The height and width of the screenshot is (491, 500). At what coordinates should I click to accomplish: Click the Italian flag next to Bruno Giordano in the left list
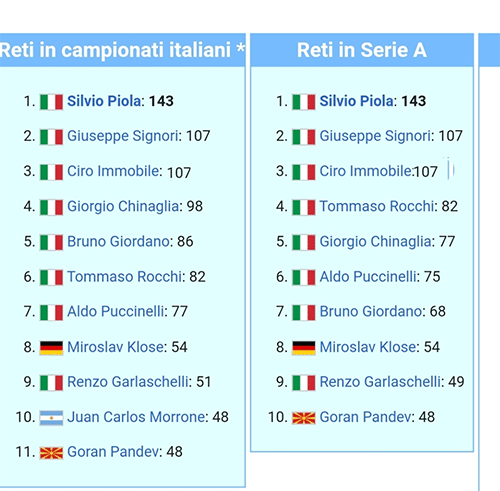[x=51, y=242]
